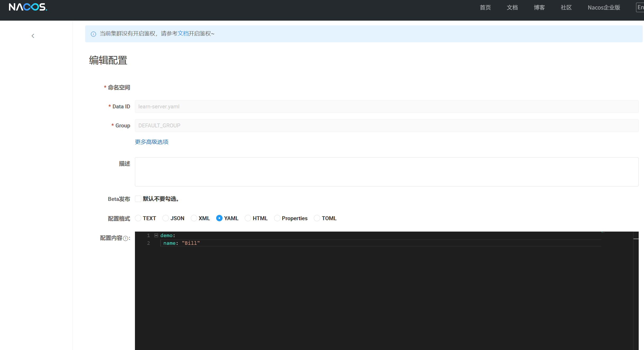The width and height of the screenshot is (644, 350).
Task: Choose the XML format option
Action: click(x=194, y=218)
